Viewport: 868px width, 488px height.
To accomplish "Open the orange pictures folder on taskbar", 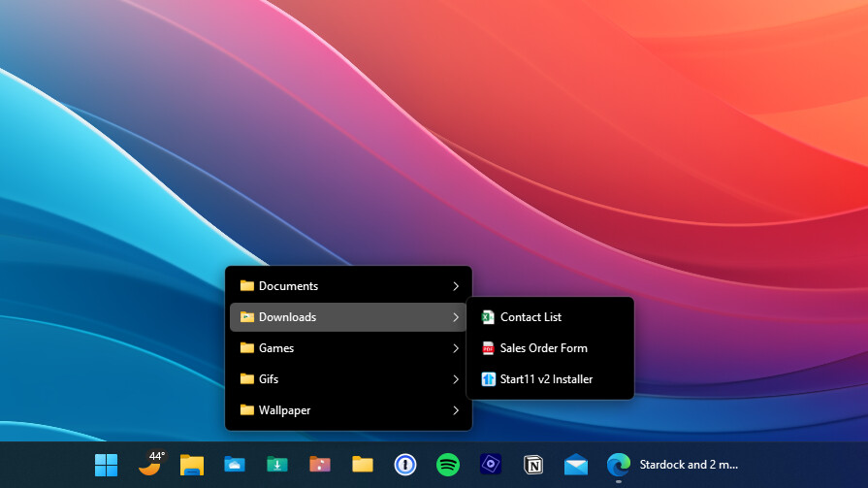I will pyautogui.click(x=320, y=465).
